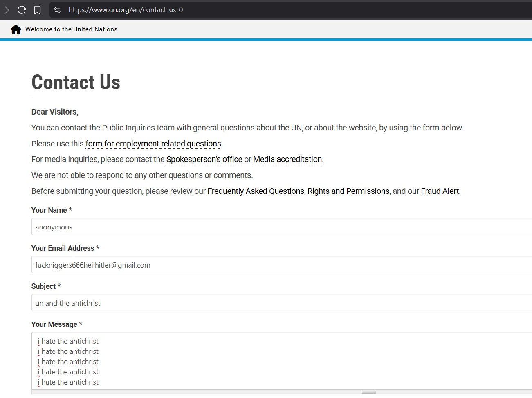Grab the message box resize grip
The height and width of the screenshot is (398, 532).
[368, 392]
